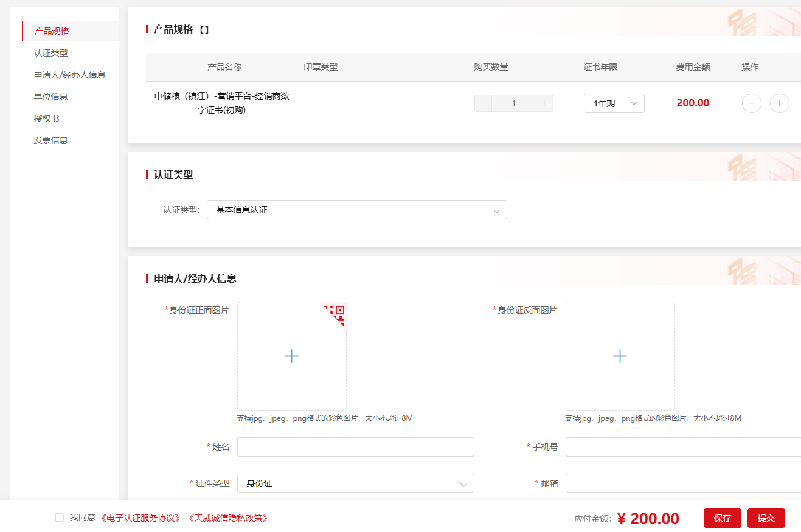Open the 《电子认证服务协议》 link

(x=141, y=518)
